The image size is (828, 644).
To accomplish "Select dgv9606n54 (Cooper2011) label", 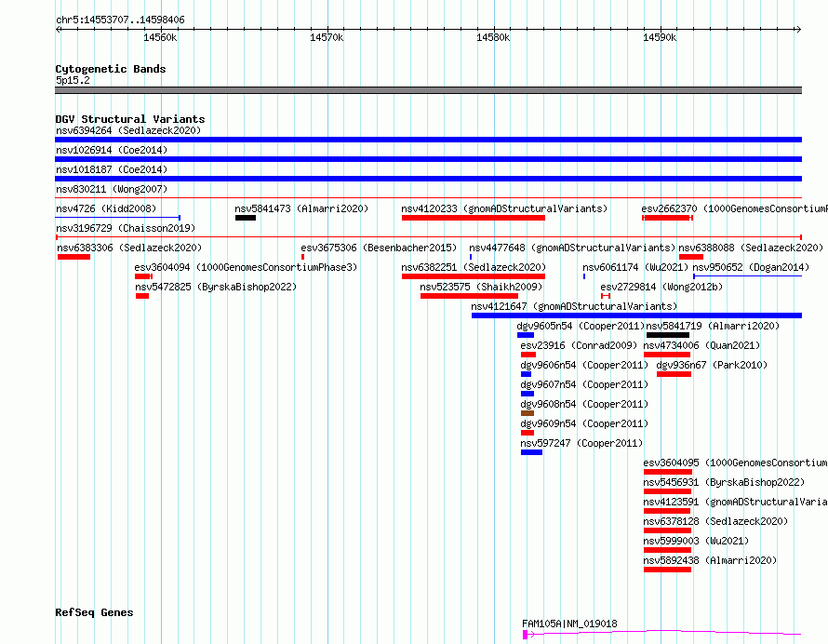I will pos(584,365).
